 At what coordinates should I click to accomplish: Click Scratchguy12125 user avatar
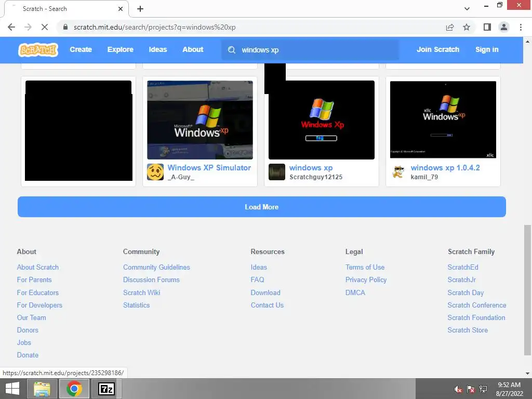click(277, 172)
